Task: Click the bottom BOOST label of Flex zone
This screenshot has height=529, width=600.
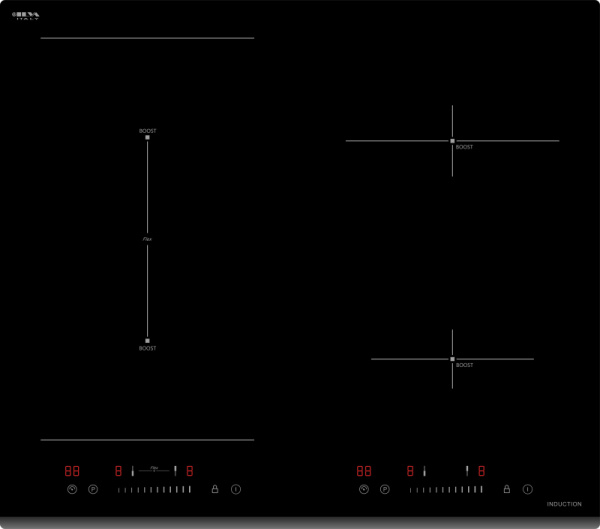Action: pyautogui.click(x=147, y=348)
